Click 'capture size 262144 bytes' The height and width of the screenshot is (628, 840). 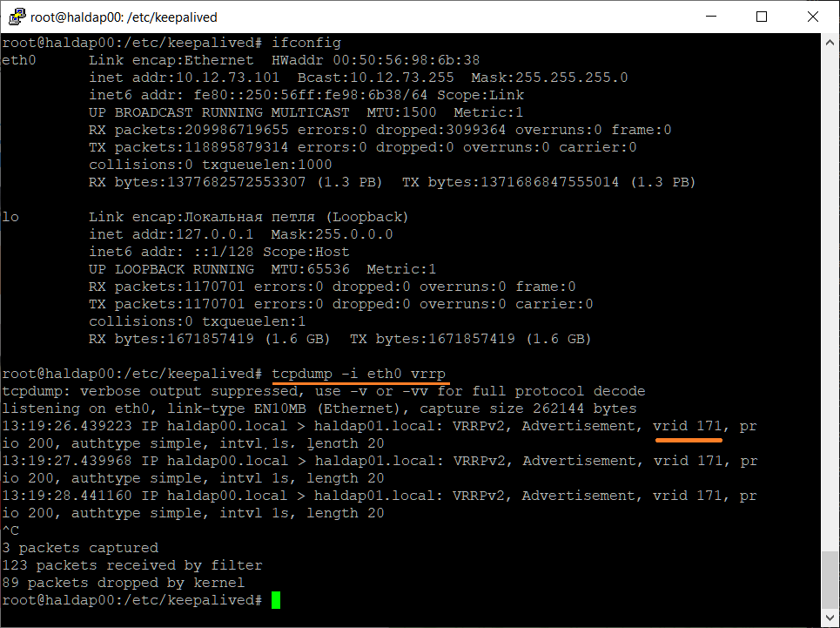click(528, 409)
